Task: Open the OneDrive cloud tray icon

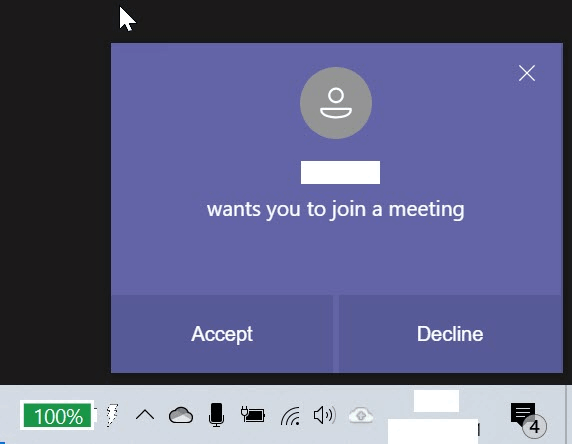Action: point(181,415)
